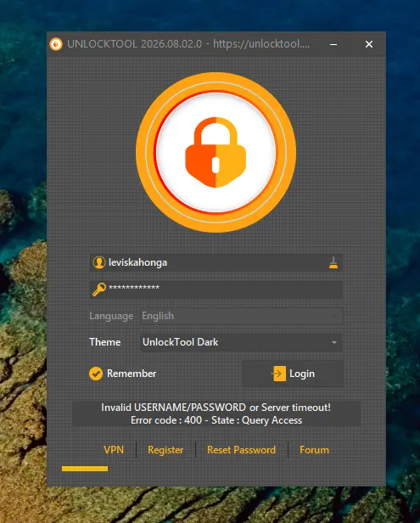Click the key icon in password field
The height and width of the screenshot is (523, 420).
(x=99, y=290)
